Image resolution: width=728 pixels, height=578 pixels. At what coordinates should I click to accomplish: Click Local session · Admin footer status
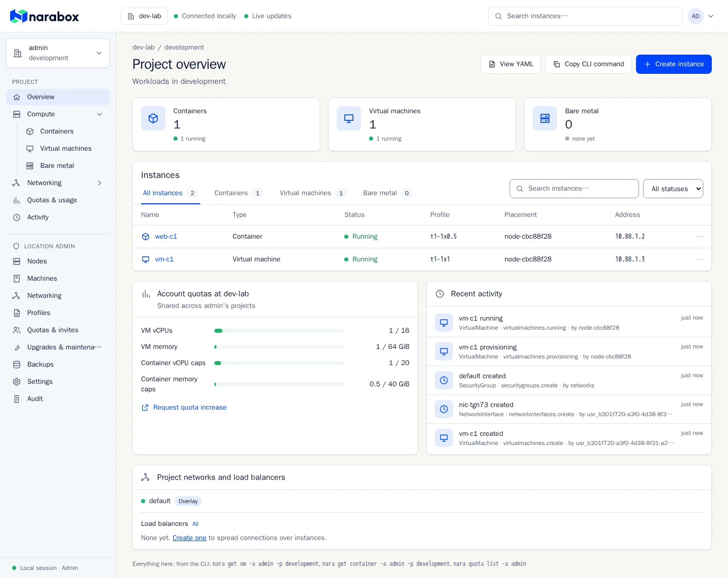coord(45,568)
